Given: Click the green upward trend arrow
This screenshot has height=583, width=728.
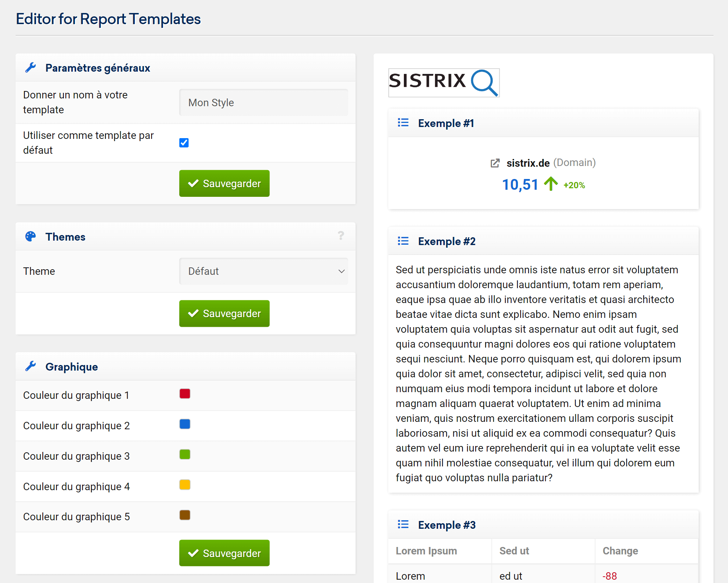Looking at the screenshot, I should pos(551,184).
